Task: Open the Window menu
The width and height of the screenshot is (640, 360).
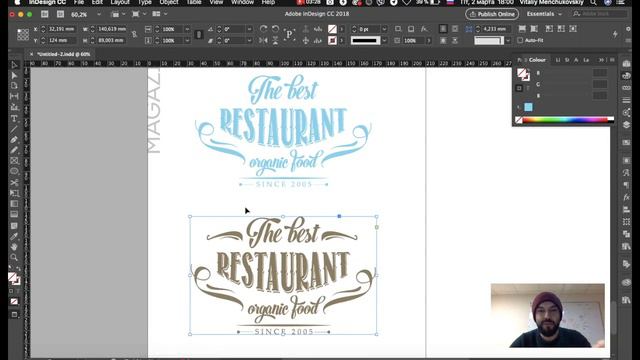Action: [x=242, y=2]
